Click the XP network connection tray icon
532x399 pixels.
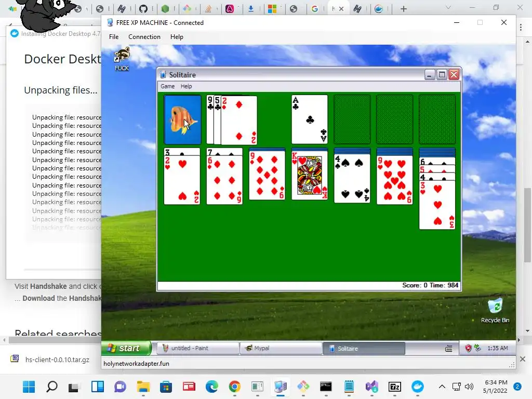478,348
